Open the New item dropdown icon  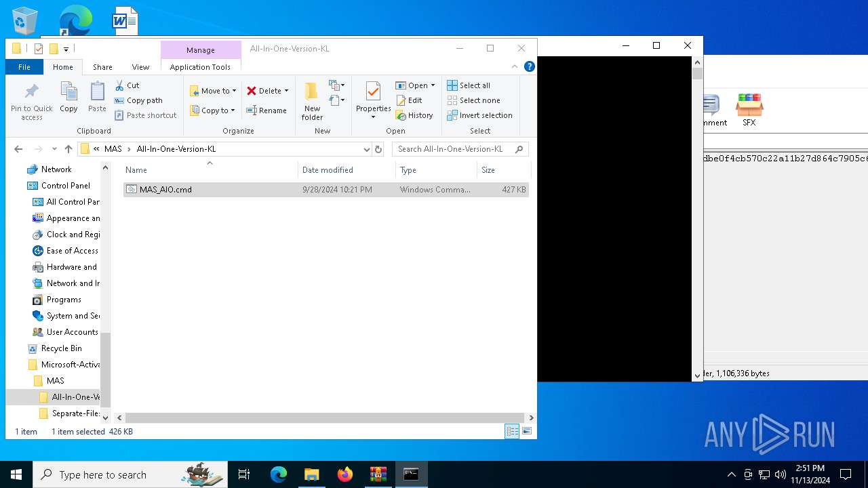tap(337, 85)
